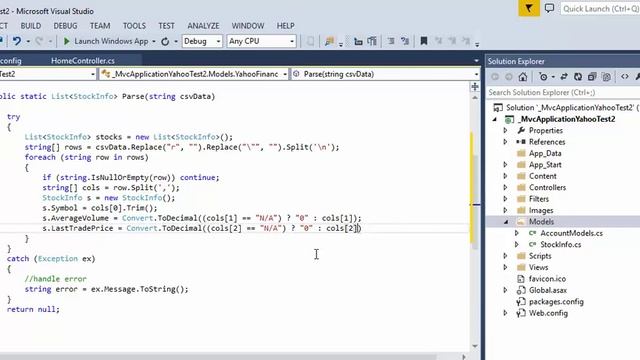Click the Find in Files toolbar icon
The width and height of the screenshot is (640, 360).
coord(329,41)
